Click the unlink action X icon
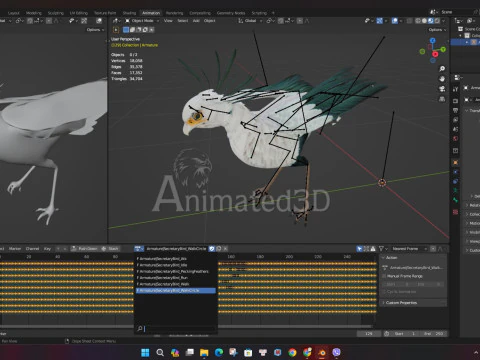480x360 pixels. click(x=226, y=249)
